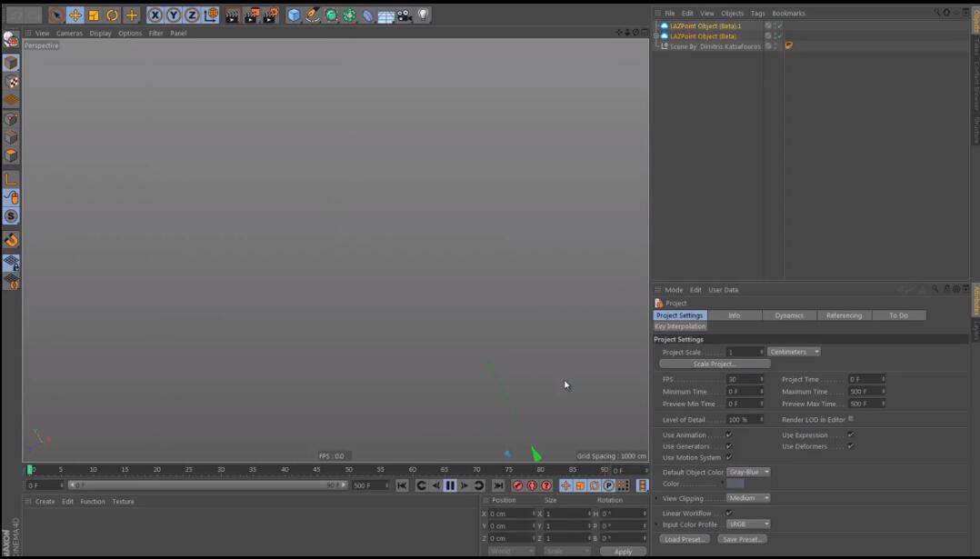Select the Rotate tool
Viewport: 980px width, 559px height.
pyautogui.click(x=111, y=15)
